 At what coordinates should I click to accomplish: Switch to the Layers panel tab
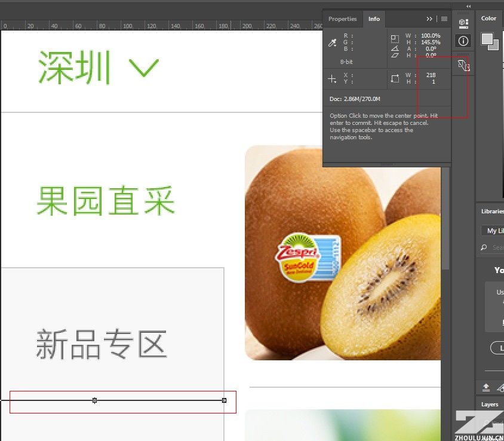[490, 405]
